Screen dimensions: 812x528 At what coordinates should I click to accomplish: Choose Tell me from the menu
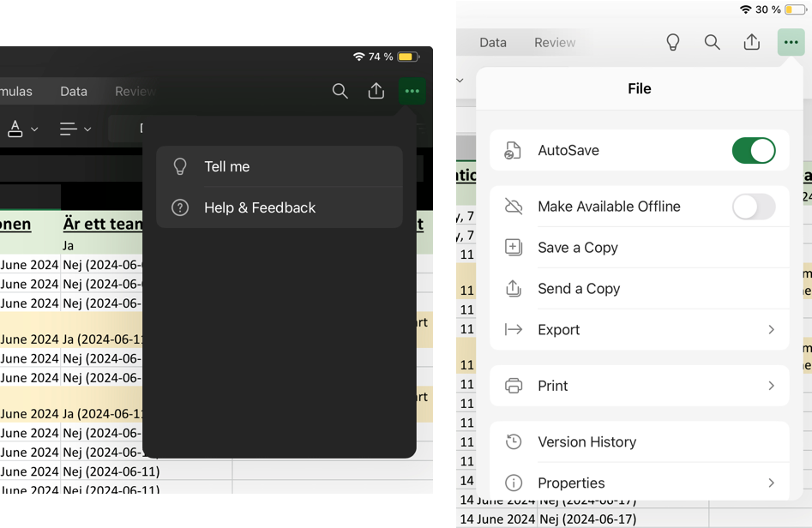(x=226, y=166)
